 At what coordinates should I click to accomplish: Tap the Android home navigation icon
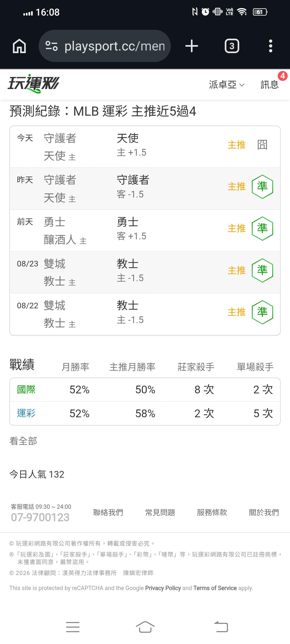145,627
